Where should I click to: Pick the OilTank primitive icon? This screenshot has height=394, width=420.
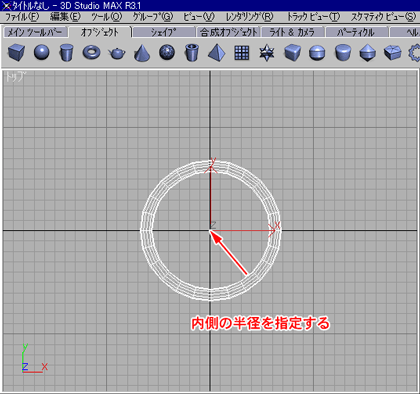point(317,53)
